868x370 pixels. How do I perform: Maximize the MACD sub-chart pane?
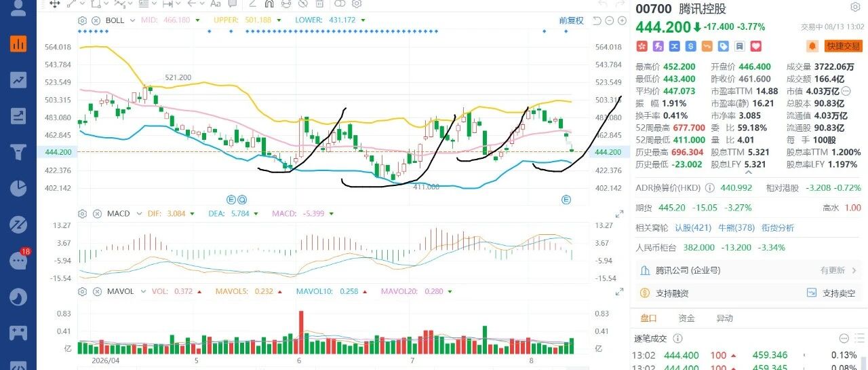(x=618, y=214)
